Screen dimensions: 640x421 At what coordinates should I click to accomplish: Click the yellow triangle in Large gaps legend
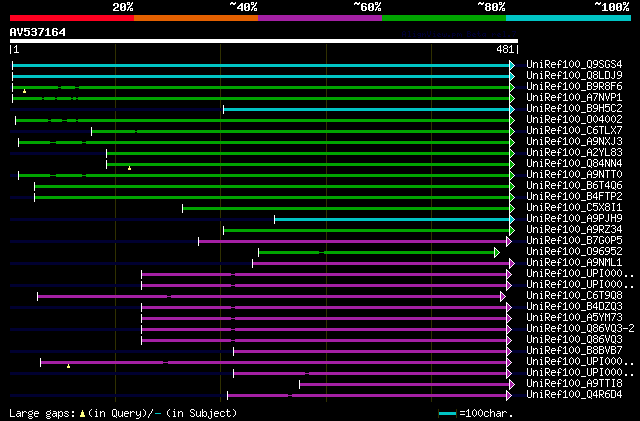point(82,414)
